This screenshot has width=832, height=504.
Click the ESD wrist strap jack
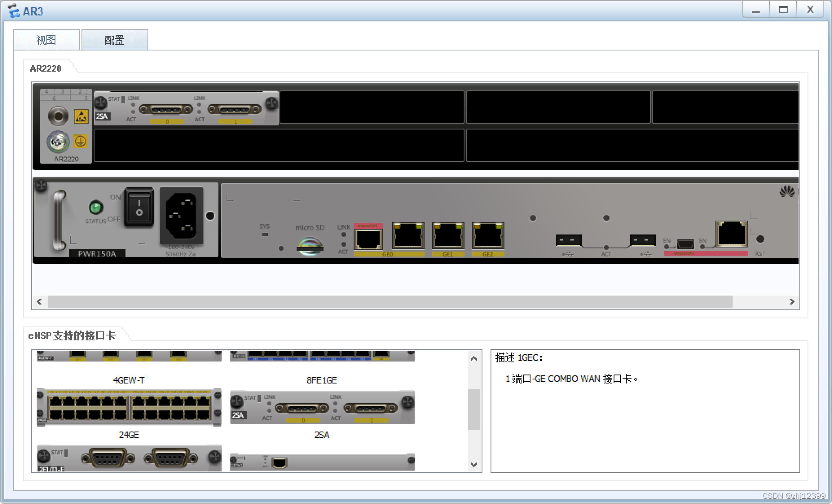58,116
